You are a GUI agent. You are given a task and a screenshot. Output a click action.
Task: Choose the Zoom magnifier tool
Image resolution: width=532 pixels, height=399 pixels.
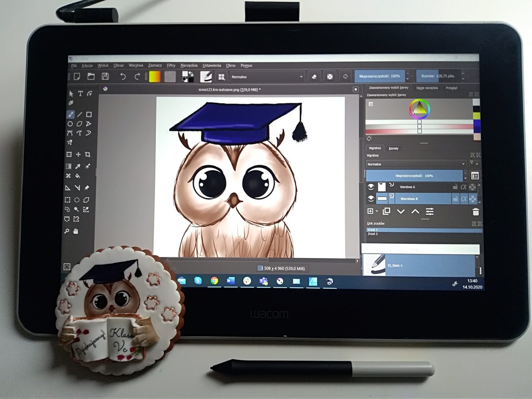[x=67, y=231]
